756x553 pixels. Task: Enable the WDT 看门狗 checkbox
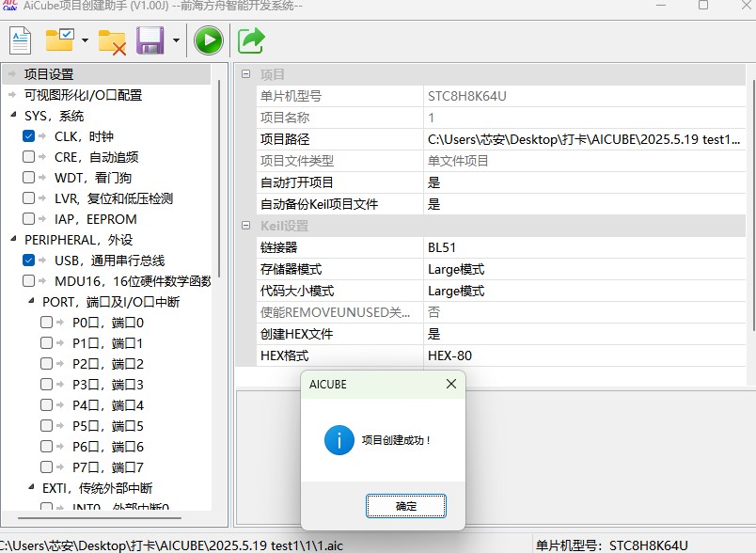point(28,178)
